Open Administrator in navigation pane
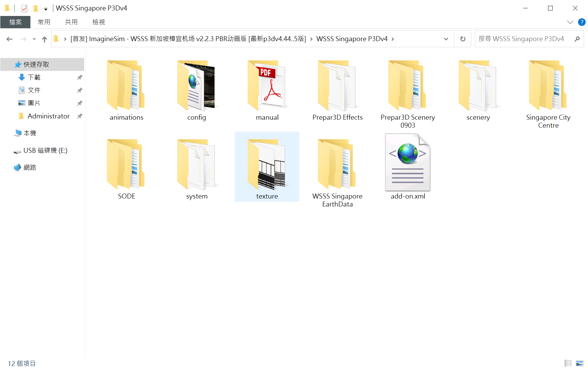 pos(49,116)
